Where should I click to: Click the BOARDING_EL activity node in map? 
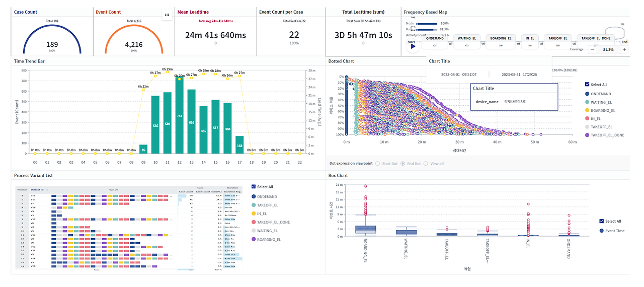click(502, 41)
